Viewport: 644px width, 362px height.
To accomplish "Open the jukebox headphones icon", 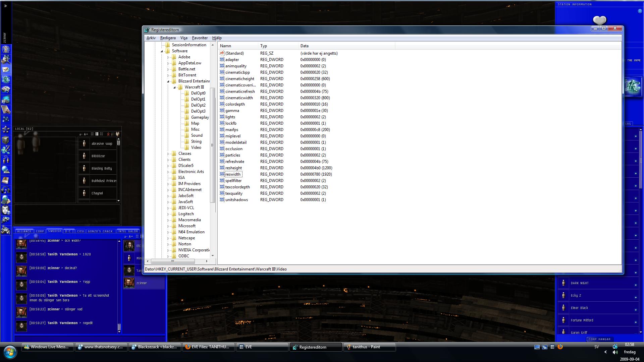I will click(x=6, y=190).
